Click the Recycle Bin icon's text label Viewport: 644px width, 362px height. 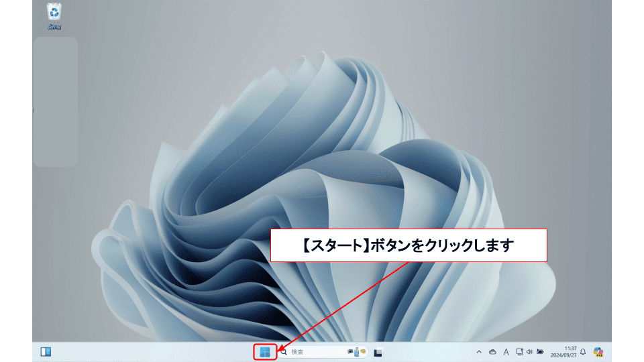click(54, 27)
